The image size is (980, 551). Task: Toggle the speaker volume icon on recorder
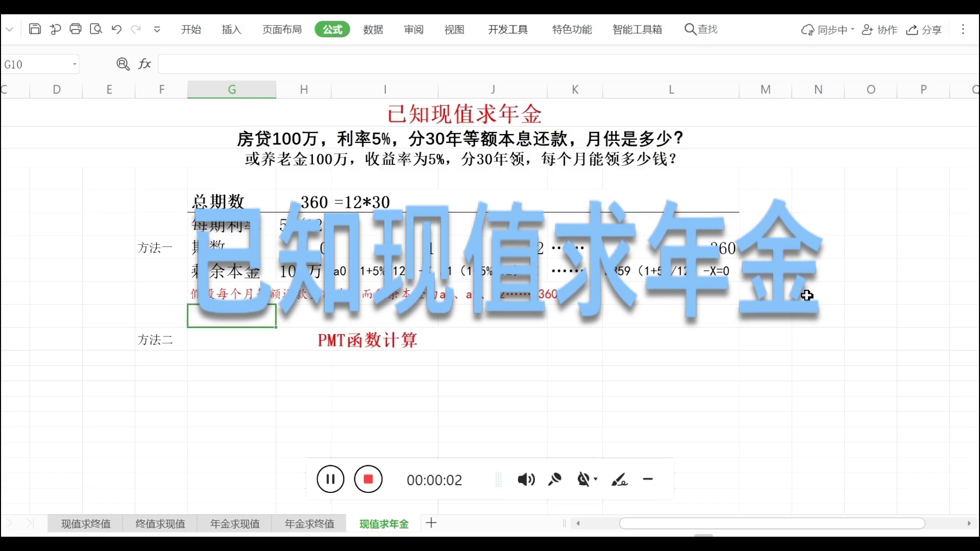click(x=526, y=480)
